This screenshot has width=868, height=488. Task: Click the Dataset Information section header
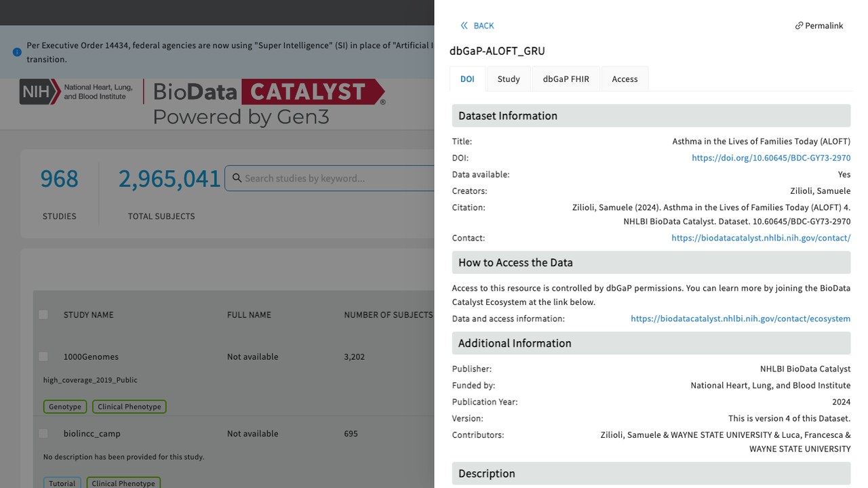tap(651, 116)
